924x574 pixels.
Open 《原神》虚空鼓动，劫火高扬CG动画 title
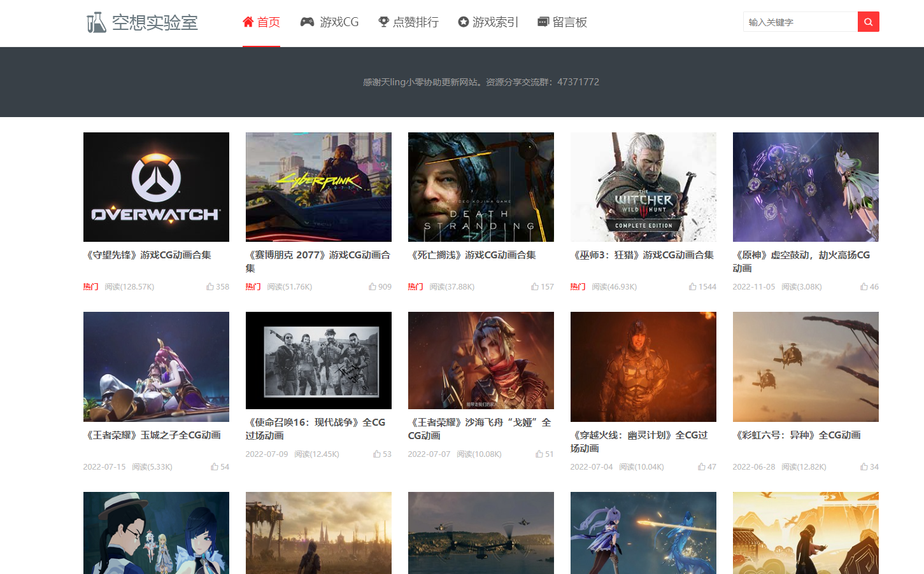802,262
